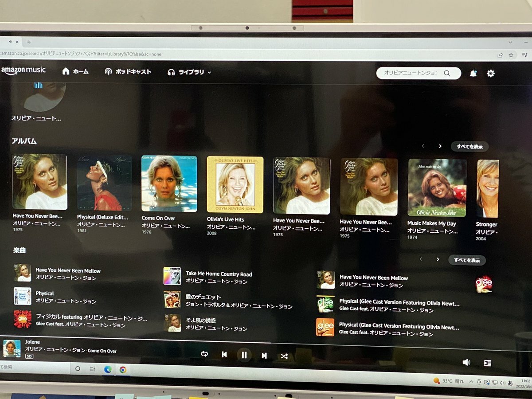Click artist ジョン・トラボルタ & オリビア・ニュートン・ジョン
The image size is (532, 399).
pyautogui.click(x=239, y=306)
